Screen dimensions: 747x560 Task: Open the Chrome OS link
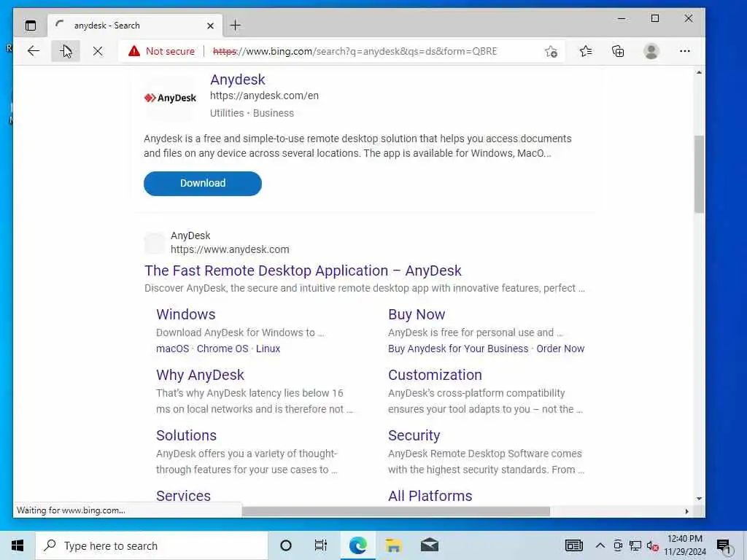point(222,349)
